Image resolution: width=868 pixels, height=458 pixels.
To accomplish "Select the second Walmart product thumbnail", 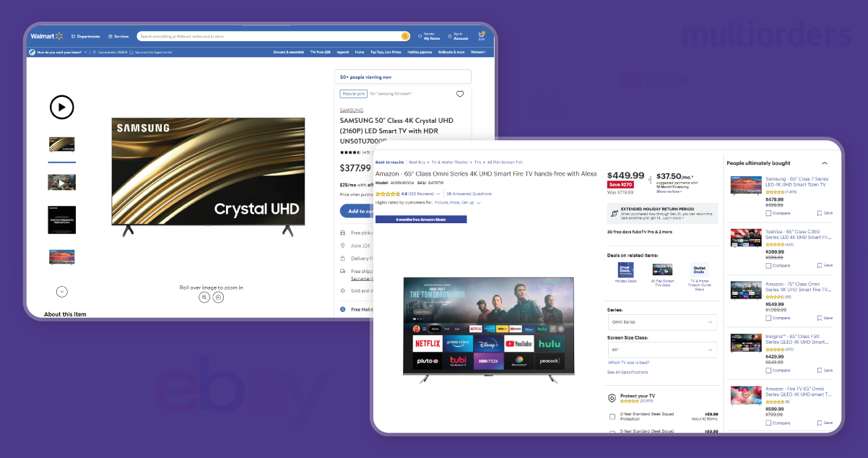I will pos(62,181).
